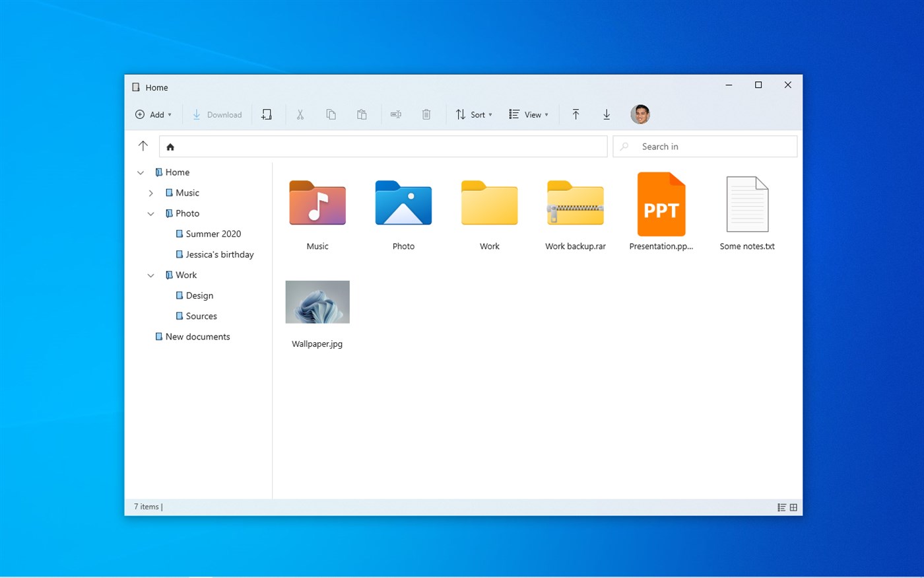Expand the Music tree node
Image resolution: width=924 pixels, height=578 pixels.
click(x=151, y=193)
